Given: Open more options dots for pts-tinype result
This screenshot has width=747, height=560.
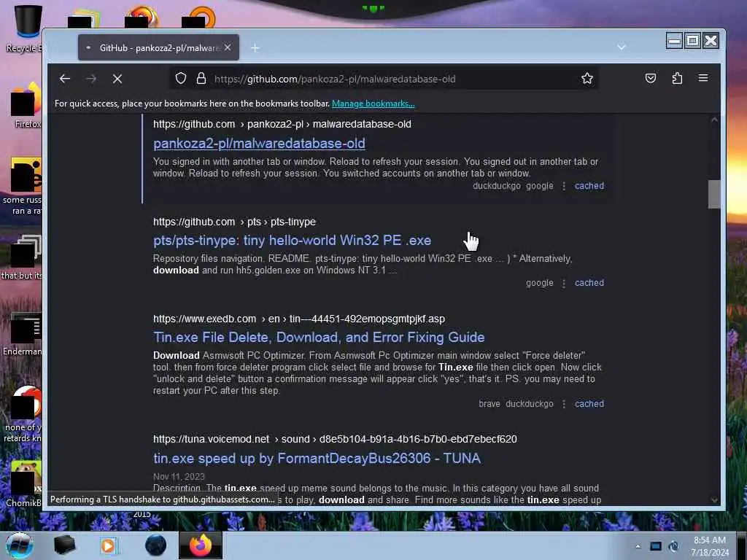Looking at the screenshot, I should (564, 284).
